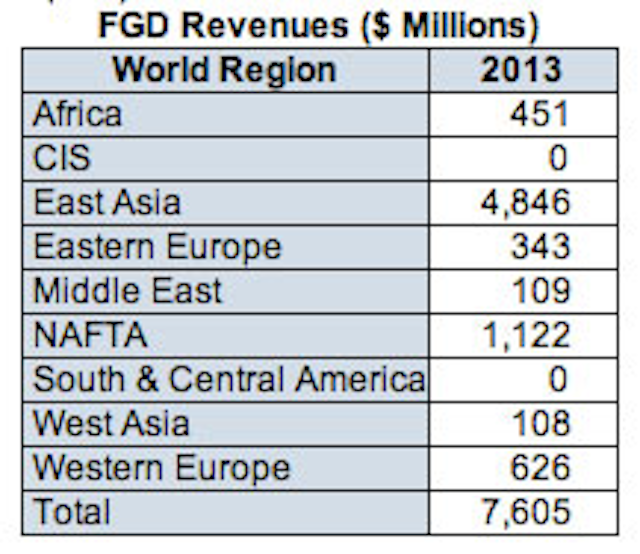Click the 'FGD Revenues ($ Millions)' table title
This screenshot has height=554, width=640.
(x=318, y=25)
